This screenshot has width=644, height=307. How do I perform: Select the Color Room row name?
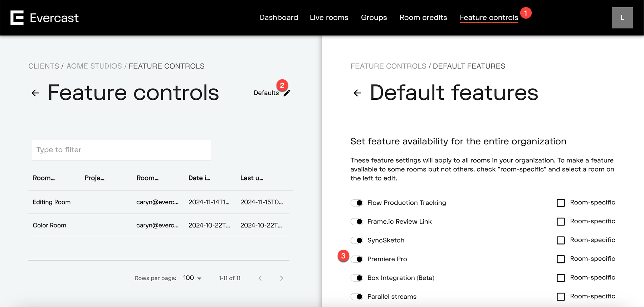coord(49,226)
